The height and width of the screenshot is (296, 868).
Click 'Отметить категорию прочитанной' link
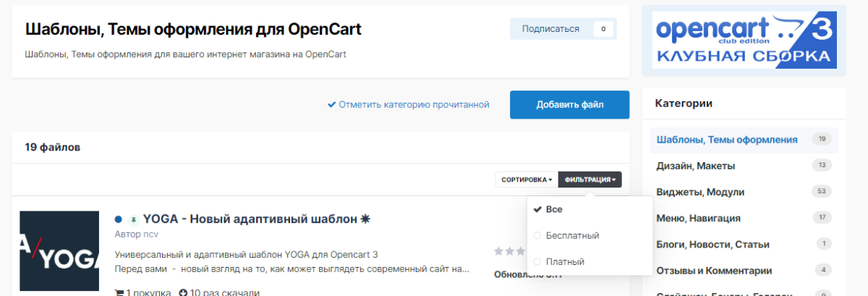pyautogui.click(x=408, y=105)
